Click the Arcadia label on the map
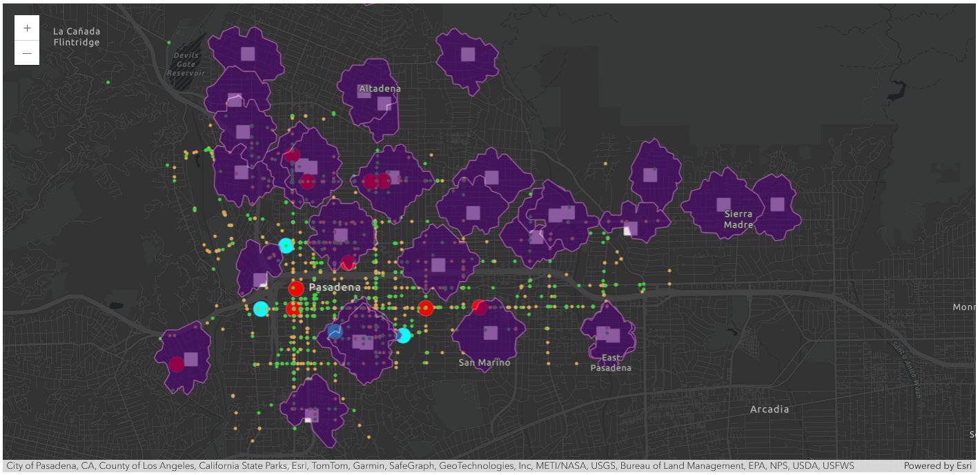The height and width of the screenshot is (475, 980). (769, 409)
